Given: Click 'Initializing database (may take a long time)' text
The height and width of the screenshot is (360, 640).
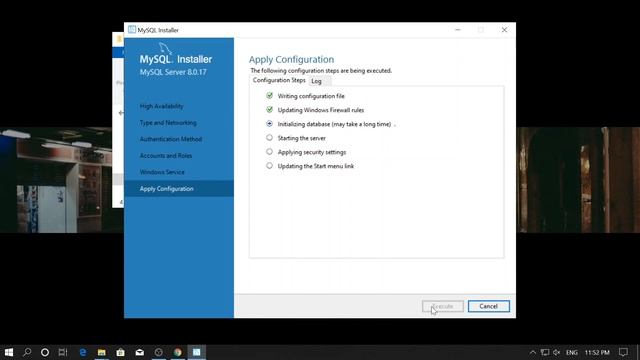Looking at the screenshot, I should pos(334,124).
